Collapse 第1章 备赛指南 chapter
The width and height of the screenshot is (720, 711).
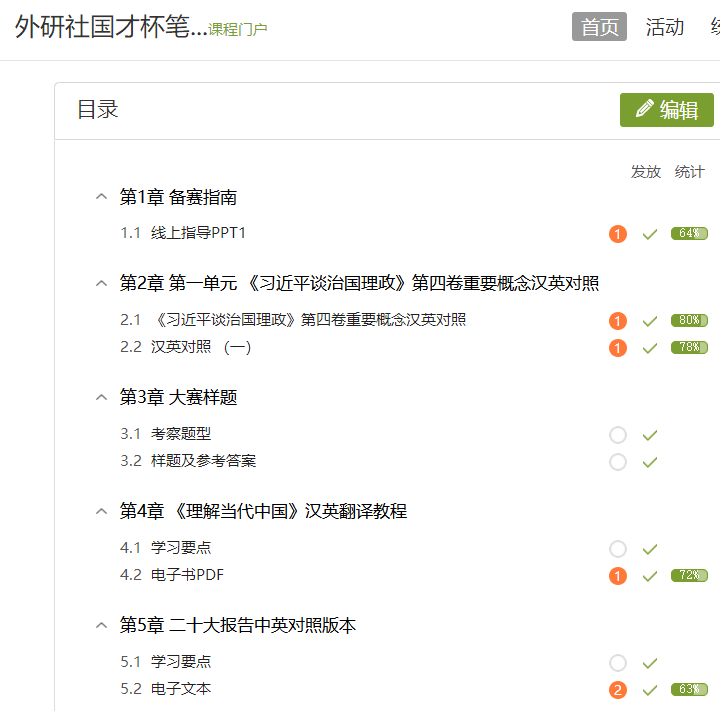[100, 197]
